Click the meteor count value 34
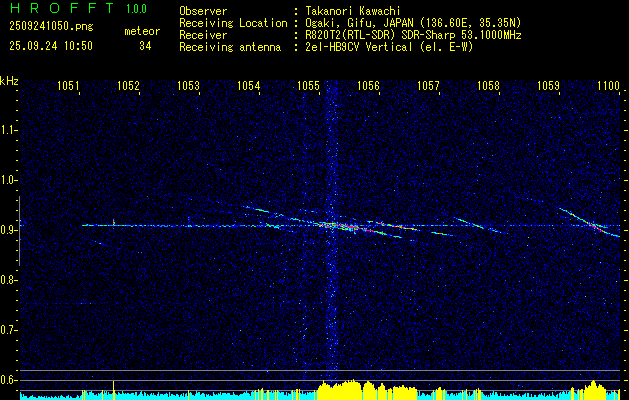 point(145,46)
